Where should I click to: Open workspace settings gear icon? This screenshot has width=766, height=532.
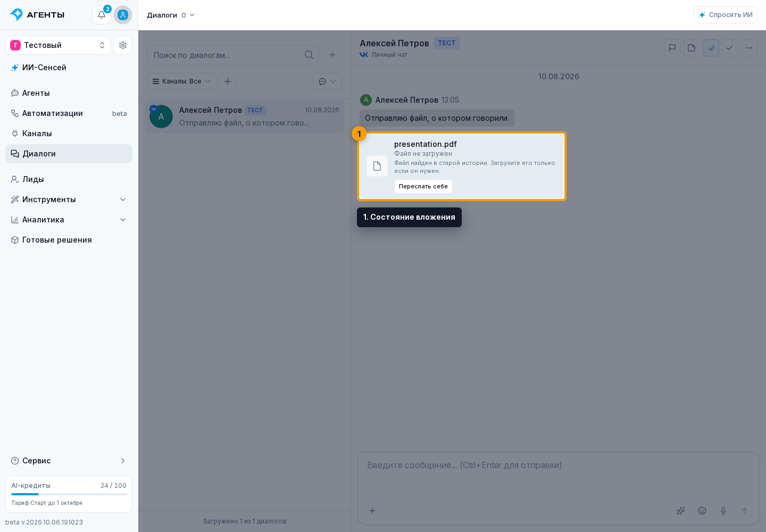[123, 45]
